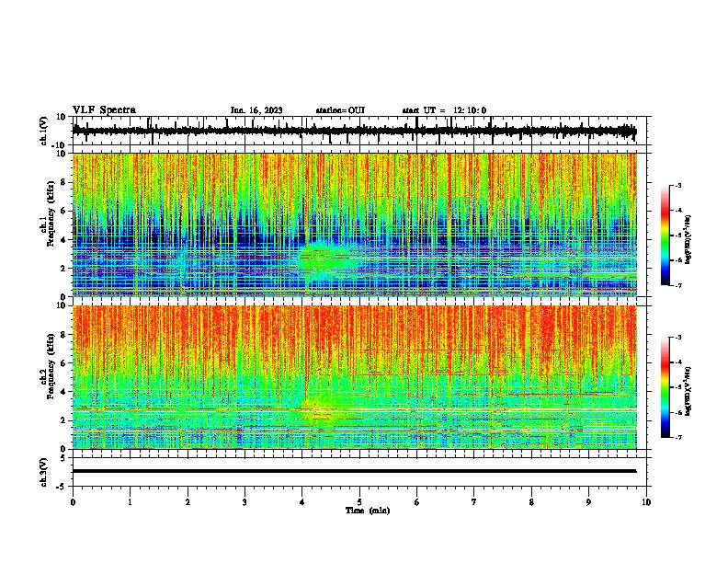Viewport: 728px width, 563px height.
Task: Click the time-axis tick label "9"
Action: (588, 502)
